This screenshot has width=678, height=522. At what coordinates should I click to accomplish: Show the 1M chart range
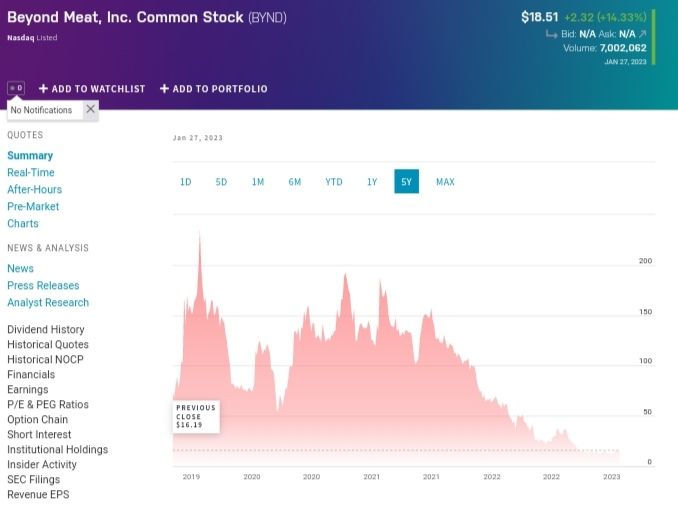258,182
